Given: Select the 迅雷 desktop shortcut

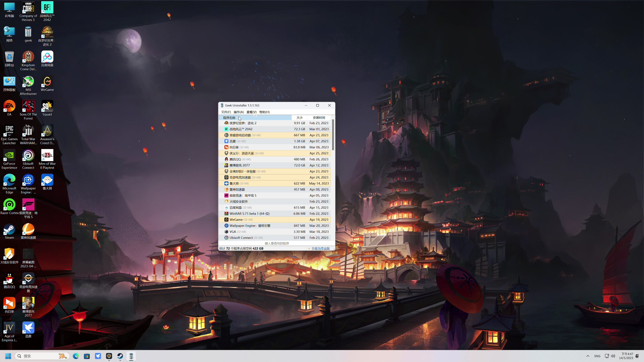Looking at the screenshot, I should point(28,330).
